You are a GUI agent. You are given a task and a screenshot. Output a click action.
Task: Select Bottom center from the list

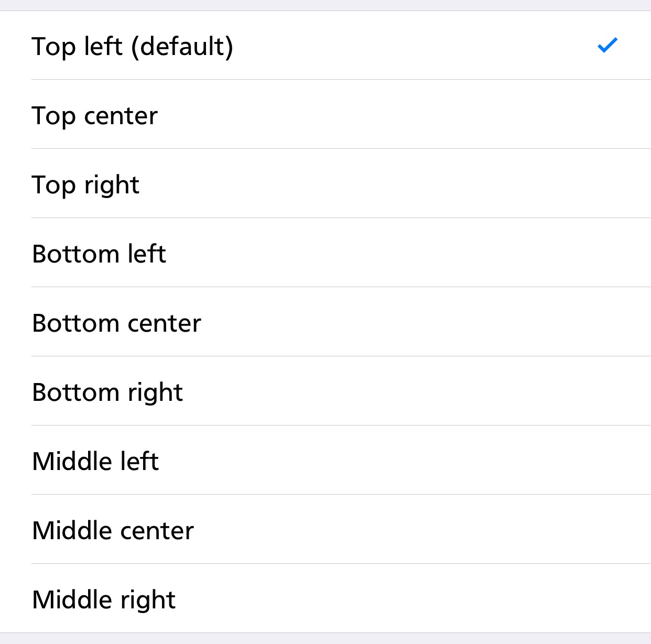[325, 322]
